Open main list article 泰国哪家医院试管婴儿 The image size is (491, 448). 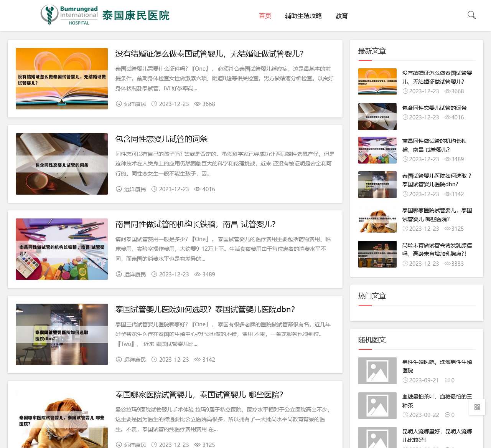(199, 395)
